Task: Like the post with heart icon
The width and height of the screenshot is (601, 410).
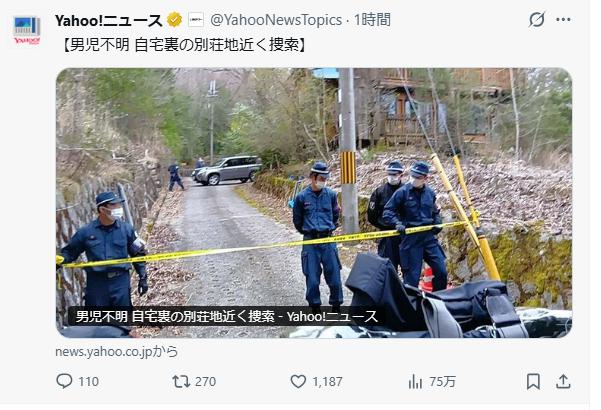Action: [298, 381]
